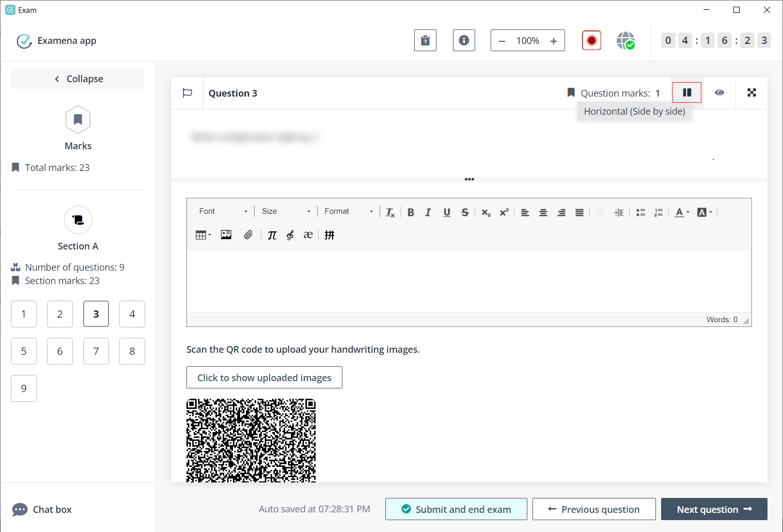Toggle subscript formatting
The width and height of the screenshot is (783, 532).
pos(486,212)
